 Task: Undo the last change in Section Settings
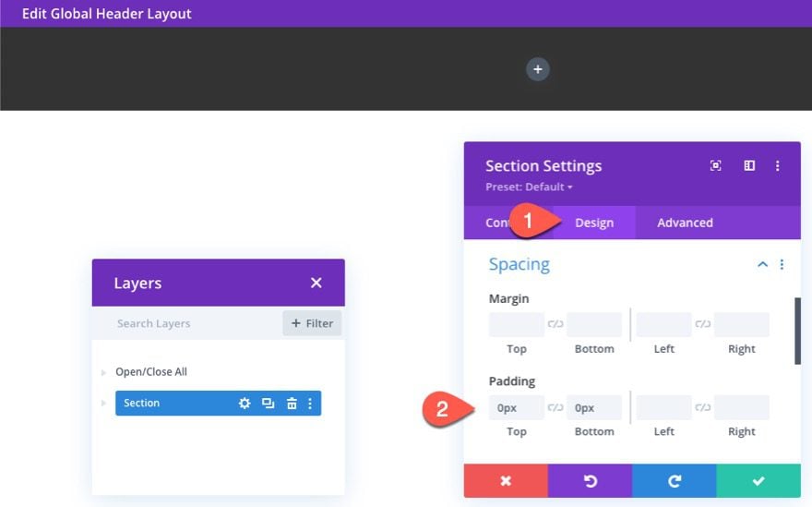(x=590, y=481)
